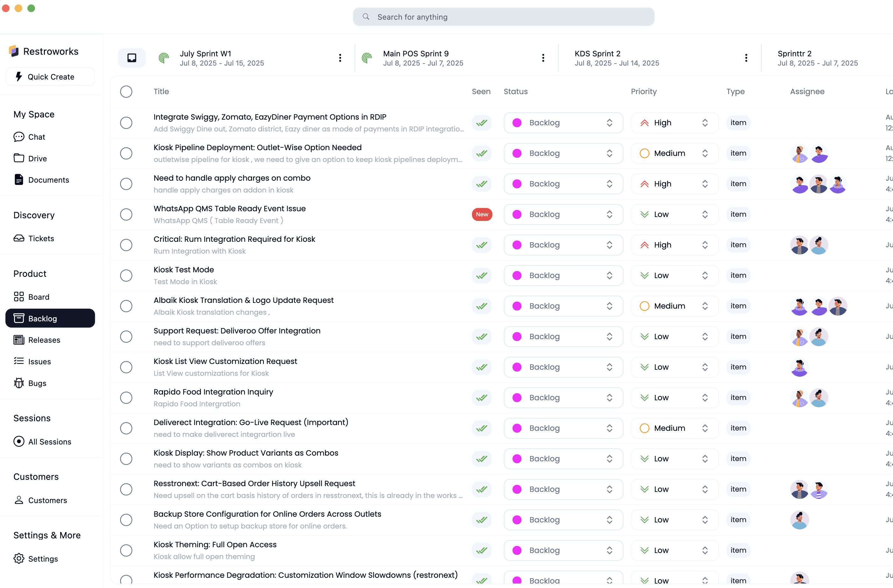
Task: Change priority of Deliverect Integration item
Action: click(674, 428)
